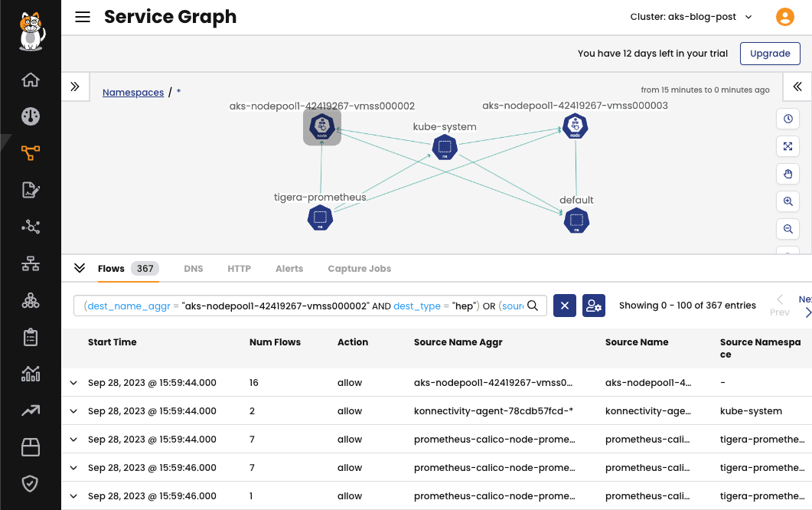Collapse the right side panel

(797, 87)
